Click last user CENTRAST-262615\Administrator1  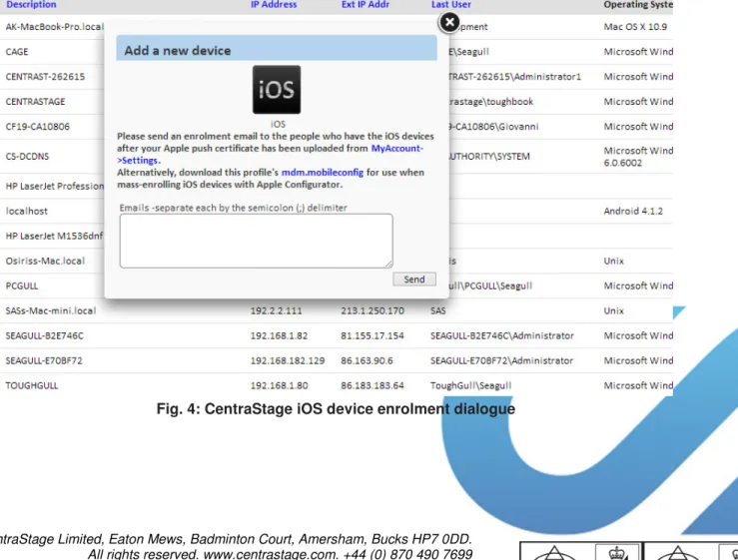pyautogui.click(x=514, y=77)
